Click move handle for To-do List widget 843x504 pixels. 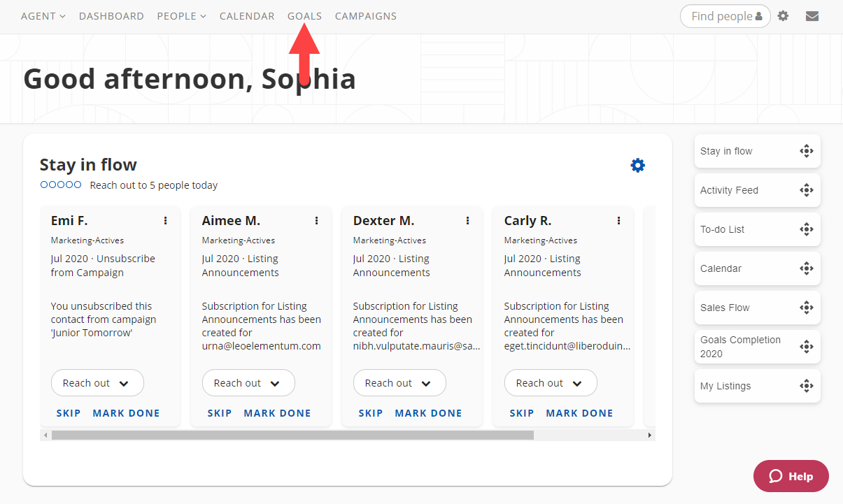click(x=806, y=229)
